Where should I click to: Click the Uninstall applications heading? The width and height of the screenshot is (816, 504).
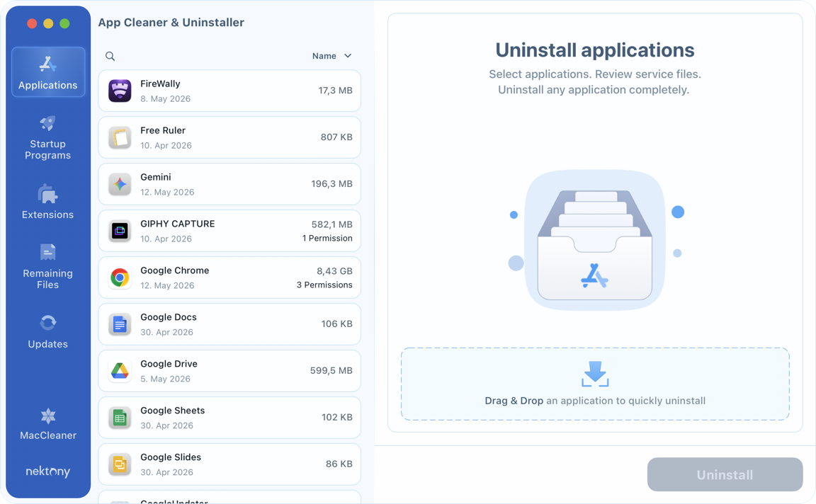click(595, 50)
